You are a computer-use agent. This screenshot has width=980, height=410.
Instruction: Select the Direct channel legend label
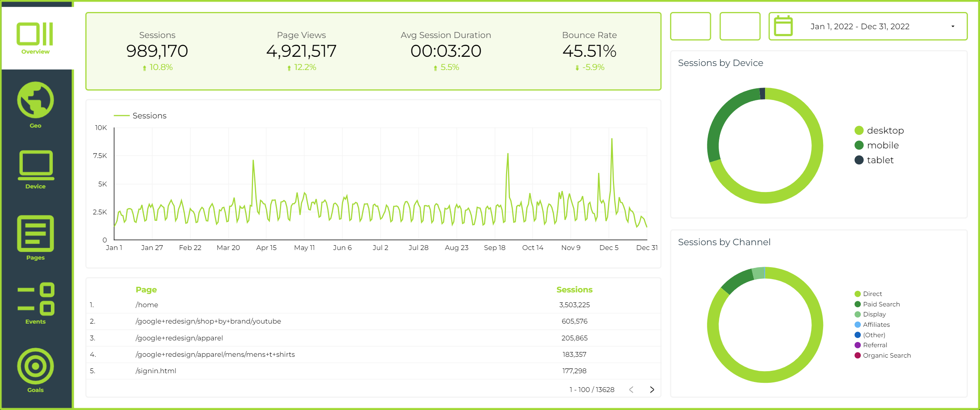point(872,294)
